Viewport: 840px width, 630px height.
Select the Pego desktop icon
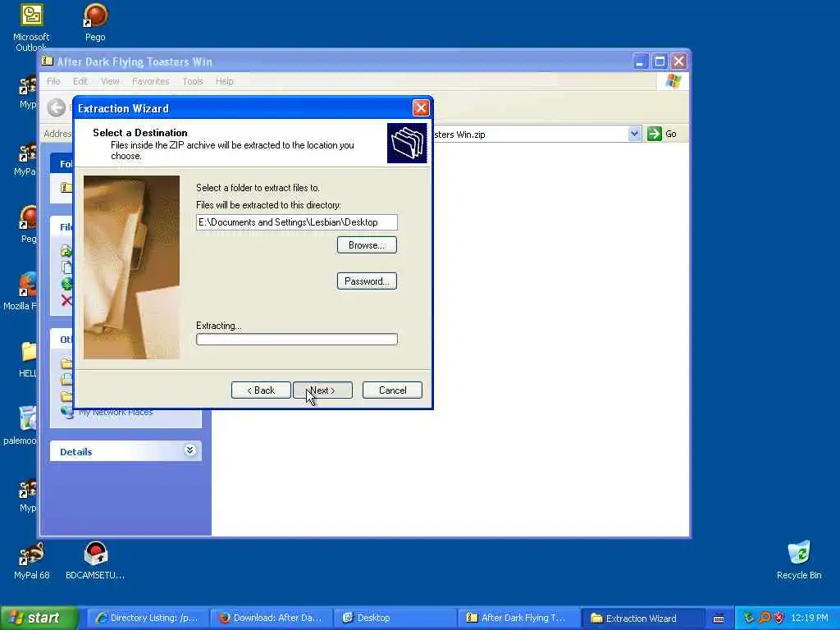[95, 22]
